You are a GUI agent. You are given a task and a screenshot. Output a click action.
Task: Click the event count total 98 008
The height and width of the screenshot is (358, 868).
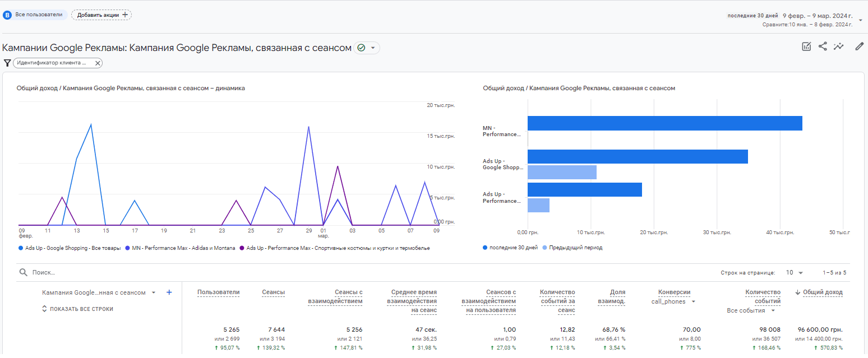click(x=769, y=329)
